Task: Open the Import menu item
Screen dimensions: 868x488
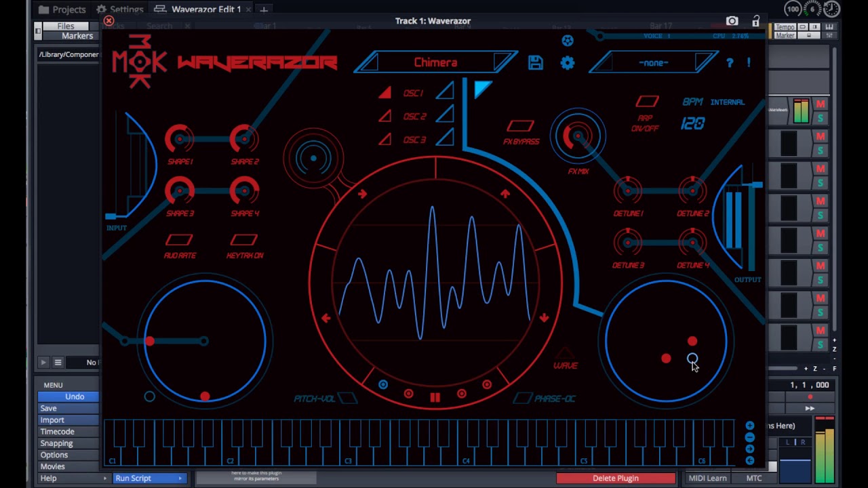Action: 68,420
